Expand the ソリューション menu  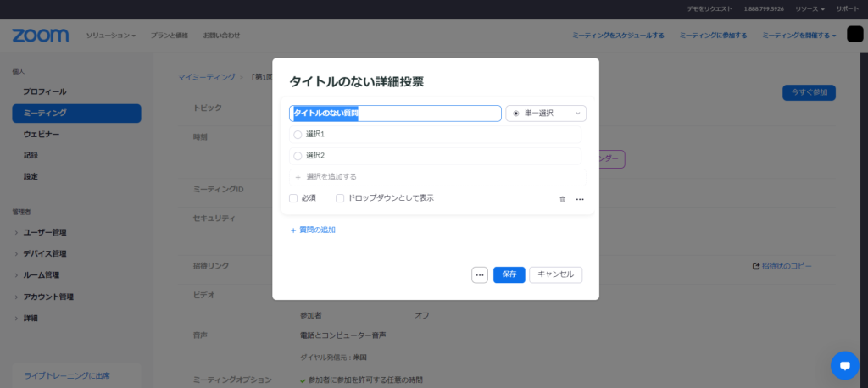(x=110, y=36)
